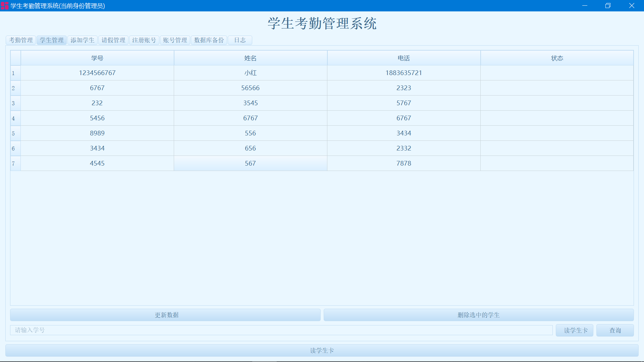Switch to the 添加学生 tab

[x=83, y=40]
